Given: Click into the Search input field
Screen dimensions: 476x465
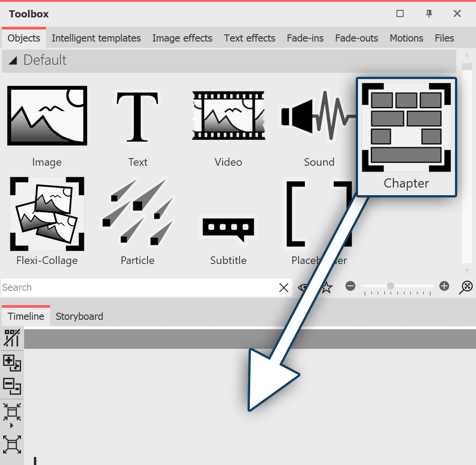Looking at the screenshot, I should click(134, 288).
